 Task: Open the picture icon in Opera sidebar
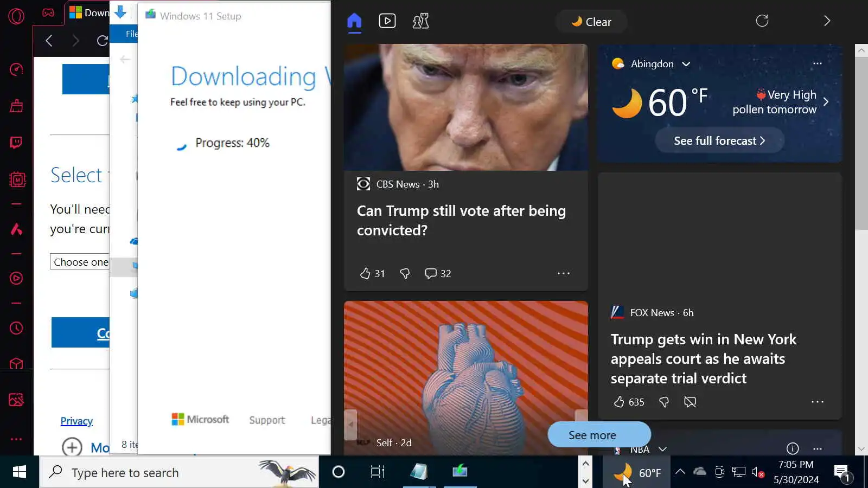pos(16,400)
